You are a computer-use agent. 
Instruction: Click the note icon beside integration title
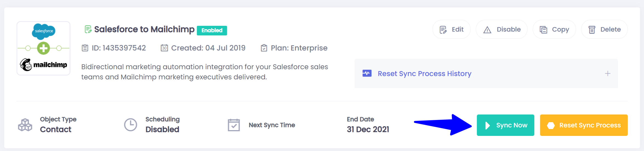88,29
